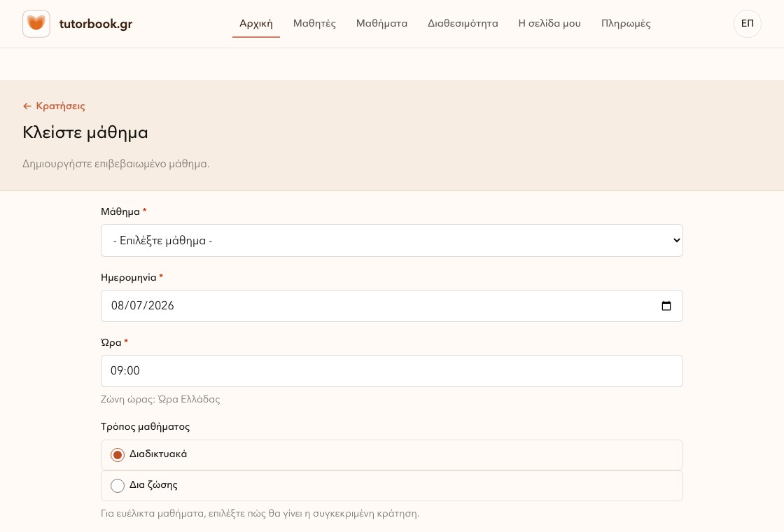784x532 pixels.
Task: Click the Για ευέλικτα μαθήματα help text
Action: pos(260,514)
